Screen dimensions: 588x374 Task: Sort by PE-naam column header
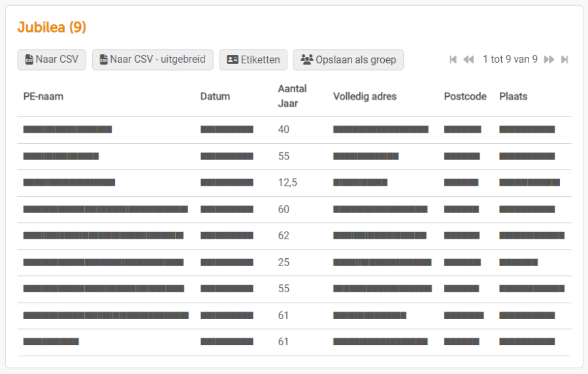point(43,96)
